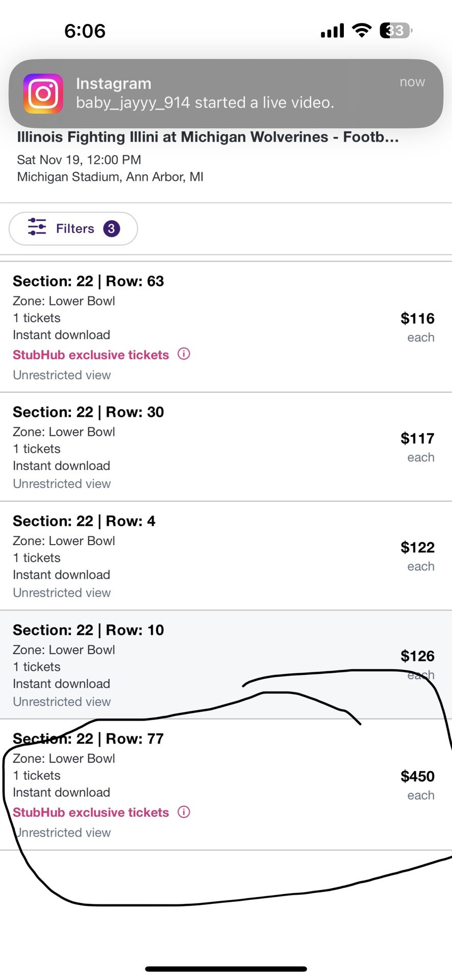Tap the Instagram app icon in notification
This screenshot has width=452, height=980.
click(43, 93)
